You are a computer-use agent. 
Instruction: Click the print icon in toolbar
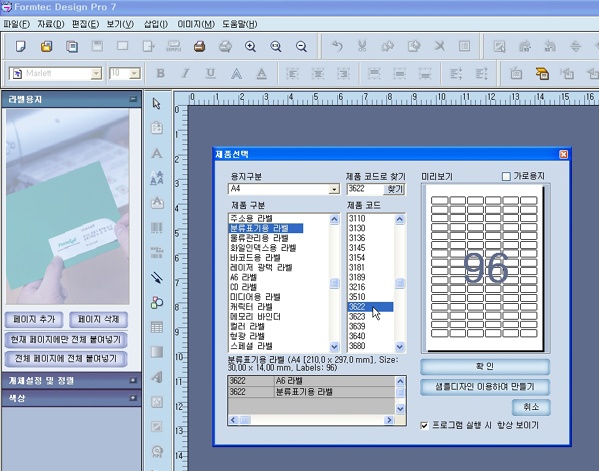[199, 47]
